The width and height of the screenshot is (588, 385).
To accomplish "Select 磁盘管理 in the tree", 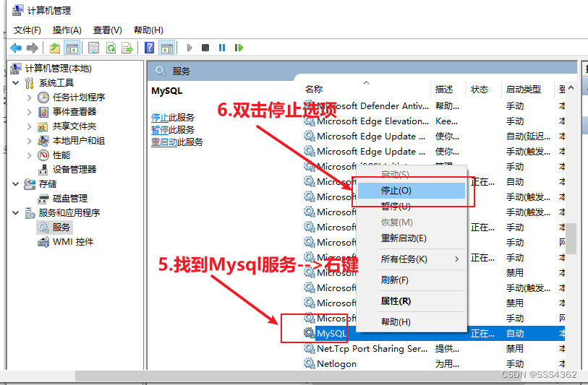I will (x=69, y=199).
